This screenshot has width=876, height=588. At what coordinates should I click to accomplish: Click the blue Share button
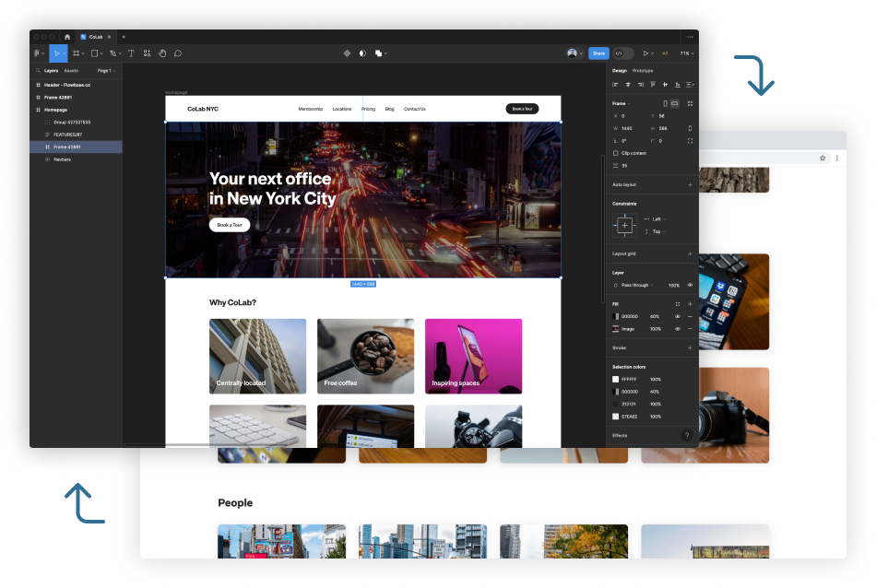tap(598, 53)
